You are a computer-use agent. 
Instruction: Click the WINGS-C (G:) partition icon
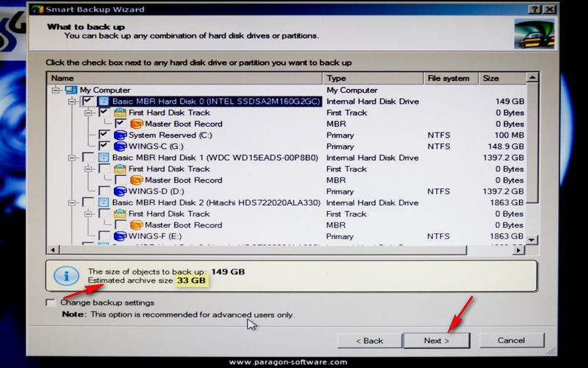[x=120, y=146]
